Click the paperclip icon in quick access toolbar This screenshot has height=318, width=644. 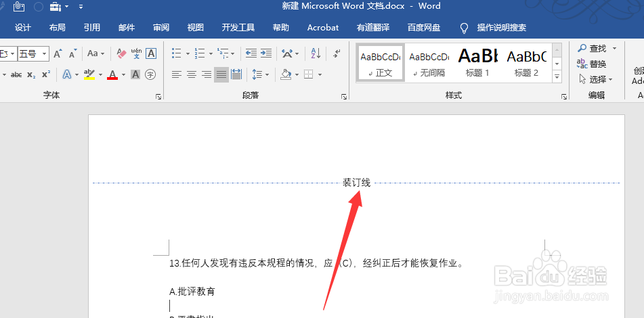pyautogui.click(x=19, y=6)
